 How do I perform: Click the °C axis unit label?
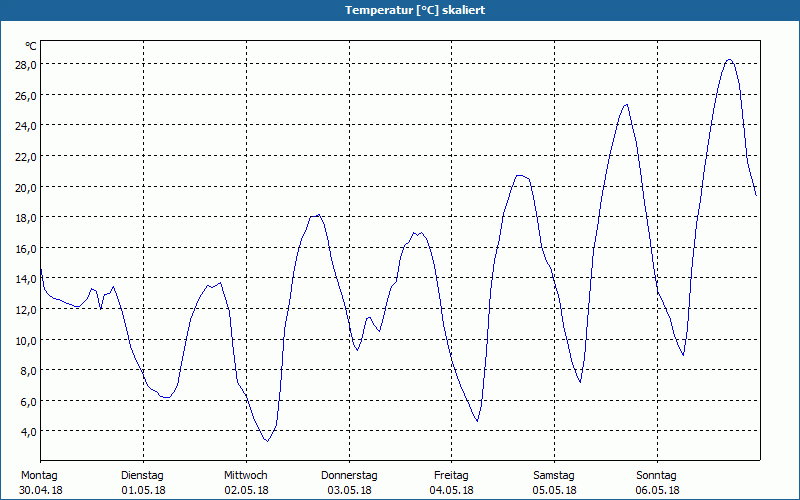pos(31,46)
